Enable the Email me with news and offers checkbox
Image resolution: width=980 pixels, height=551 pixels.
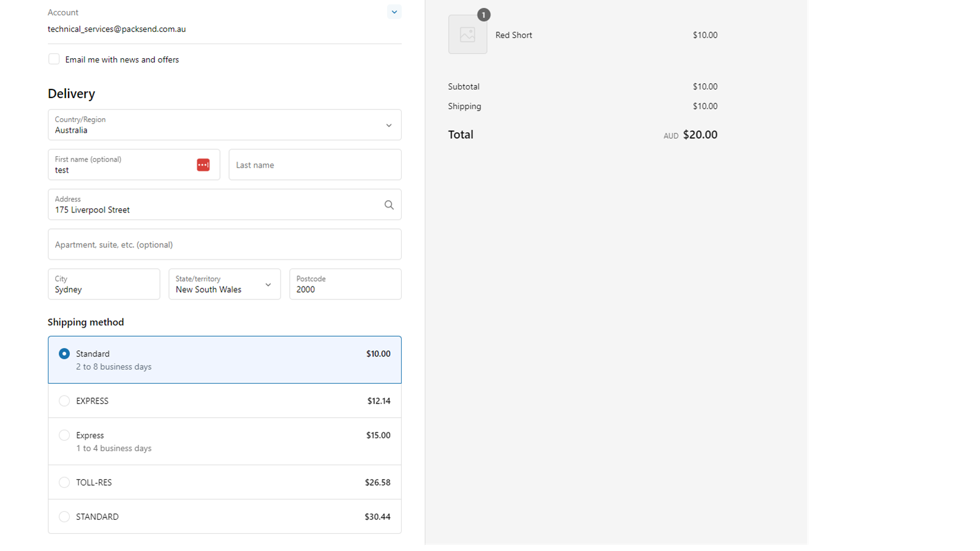click(53, 59)
